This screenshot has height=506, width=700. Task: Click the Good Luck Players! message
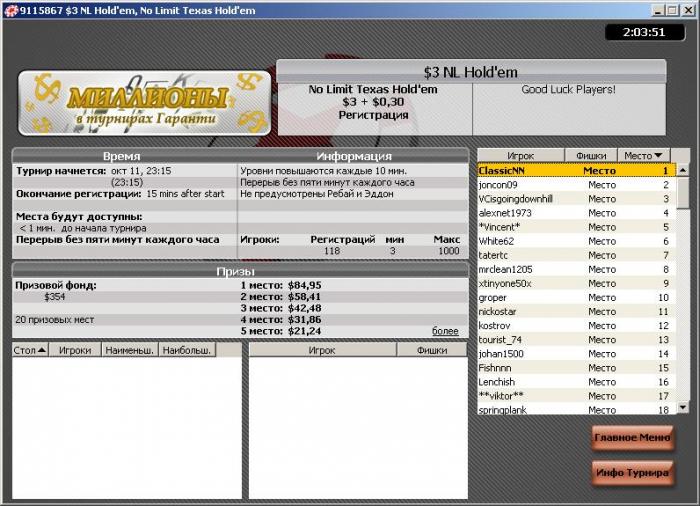[568, 89]
